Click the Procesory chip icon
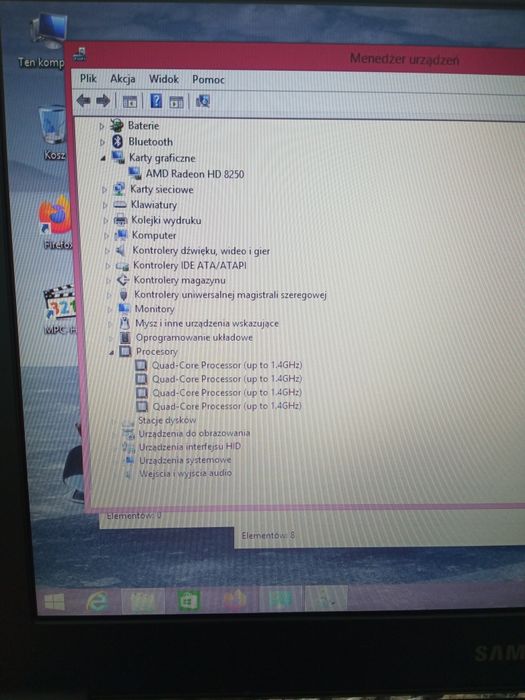Image resolution: width=525 pixels, height=700 pixels. click(125, 351)
